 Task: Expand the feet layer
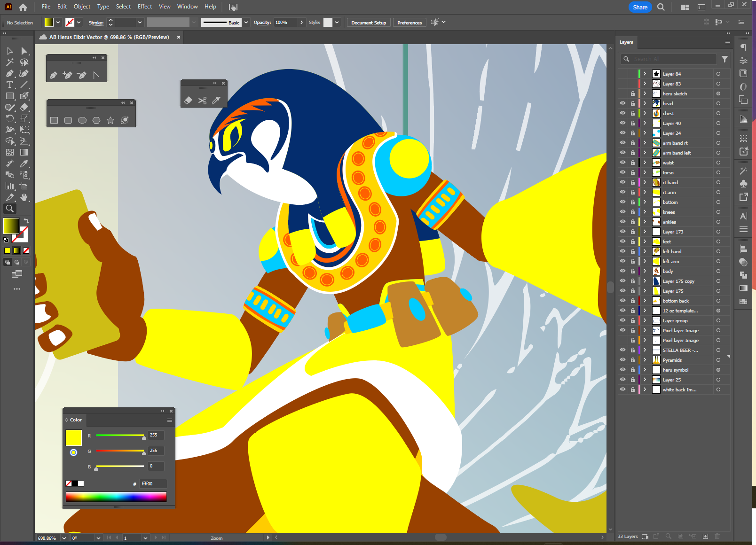pyautogui.click(x=645, y=241)
